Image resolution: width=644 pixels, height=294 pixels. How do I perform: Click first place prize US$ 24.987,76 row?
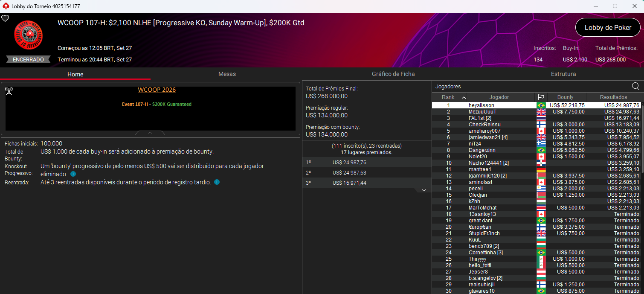(x=367, y=162)
